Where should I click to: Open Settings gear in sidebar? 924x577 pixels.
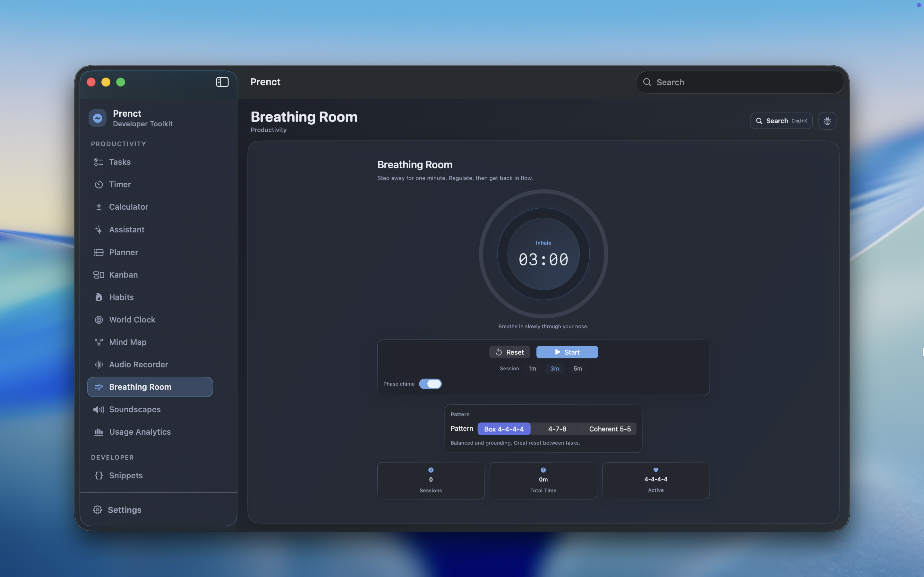point(97,510)
